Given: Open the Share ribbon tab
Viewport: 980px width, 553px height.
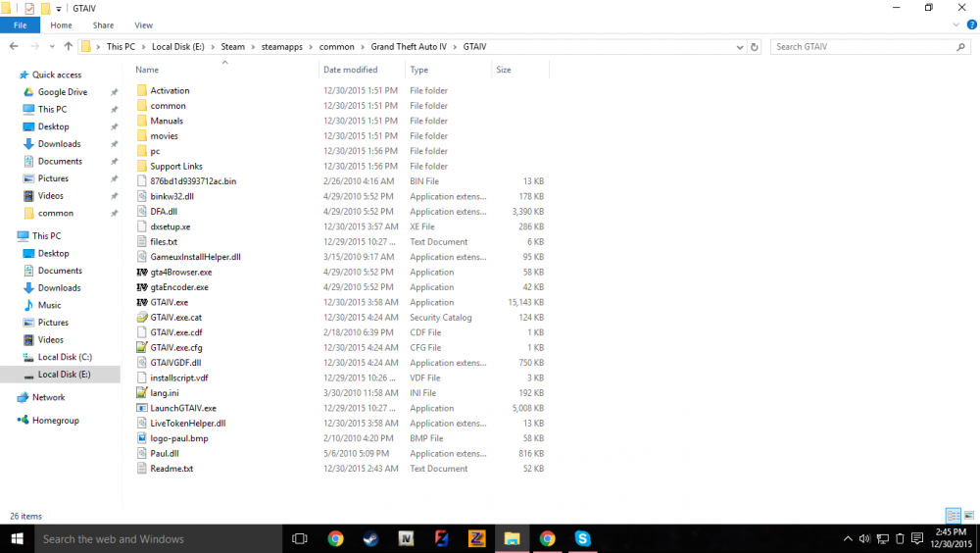Looking at the screenshot, I should [103, 25].
